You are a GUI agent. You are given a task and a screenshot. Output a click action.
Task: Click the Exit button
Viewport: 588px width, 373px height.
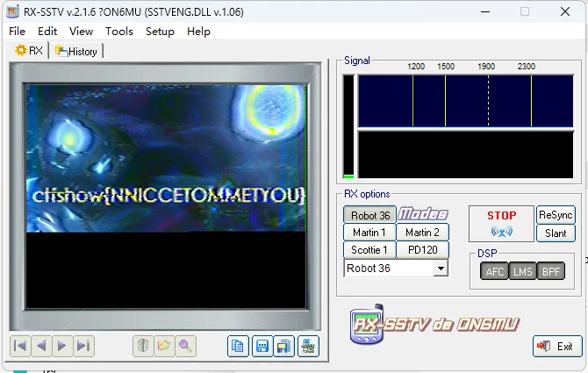click(557, 347)
